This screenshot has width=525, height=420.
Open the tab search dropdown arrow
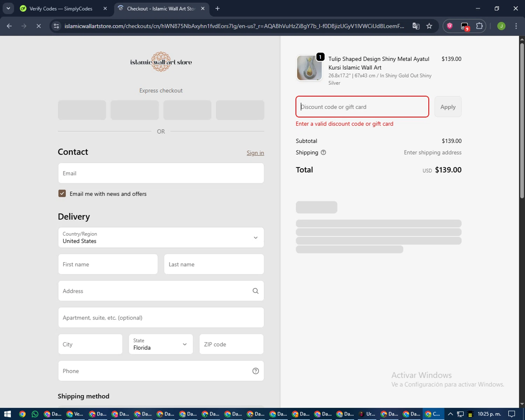pos(8,8)
